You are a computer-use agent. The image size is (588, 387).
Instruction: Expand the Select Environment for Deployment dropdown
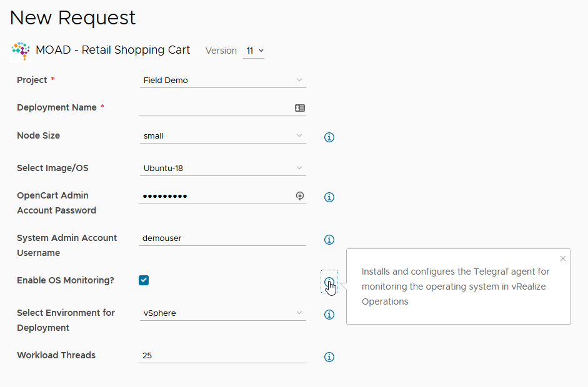222,313
